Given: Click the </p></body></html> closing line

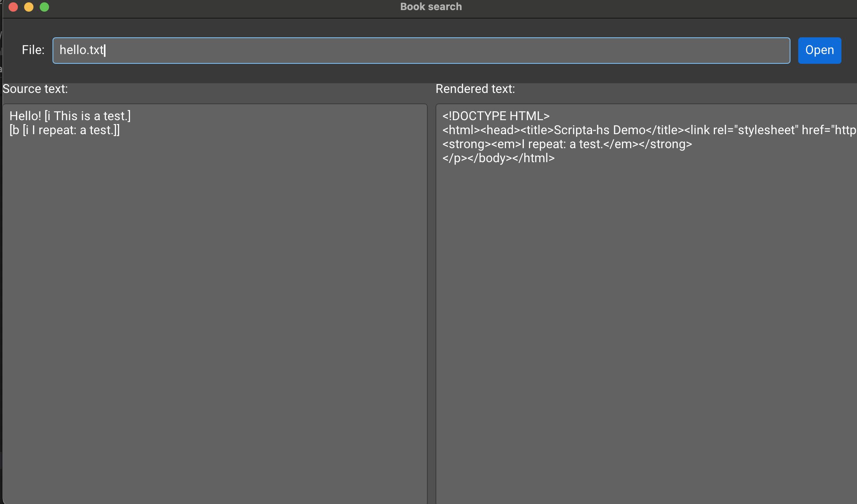Looking at the screenshot, I should pos(499,158).
